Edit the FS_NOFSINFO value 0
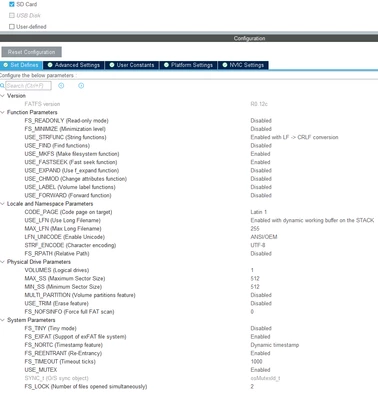This screenshot has height=400, width=378. [x=252, y=312]
